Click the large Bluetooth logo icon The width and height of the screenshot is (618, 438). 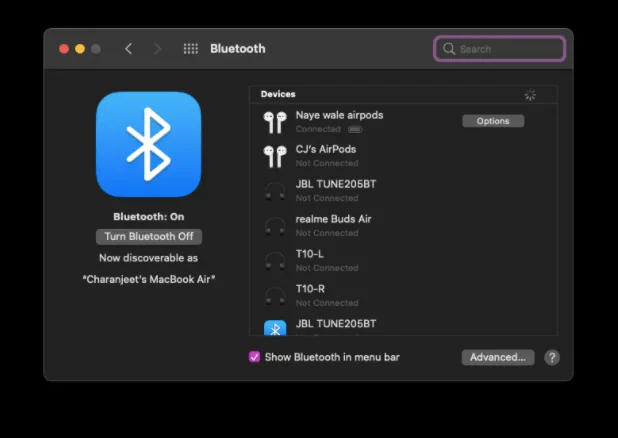pyautogui.click(x=148, y=144)
